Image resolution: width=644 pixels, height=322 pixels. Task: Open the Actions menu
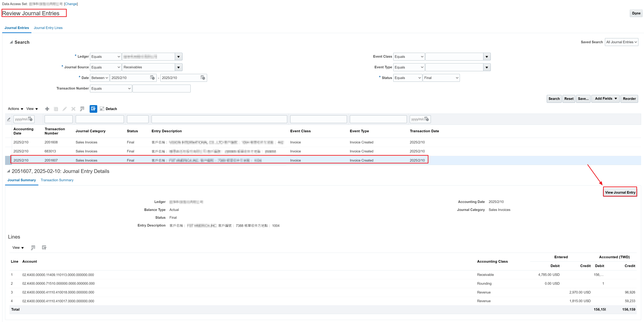click(x=15, y=109)
